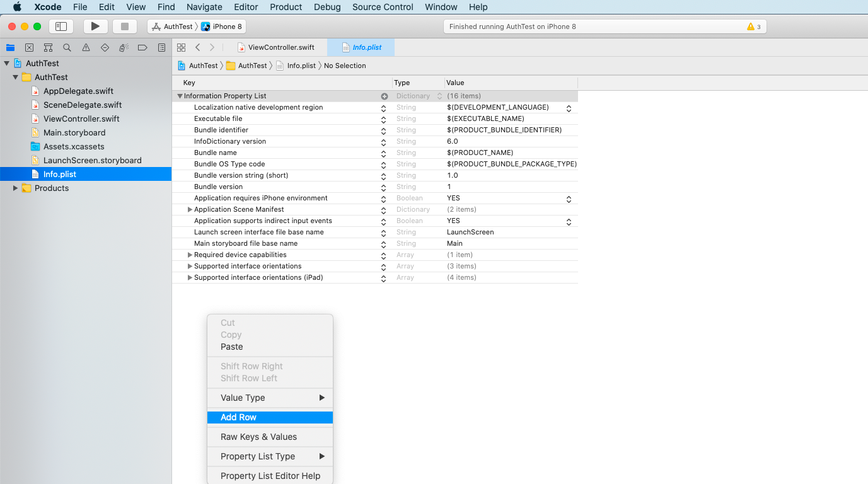Image resolution: width=868 pixels, height=484 pixels.
Task: Open the Editor menu
Action: pyautogui.click(x=246, y=7)
